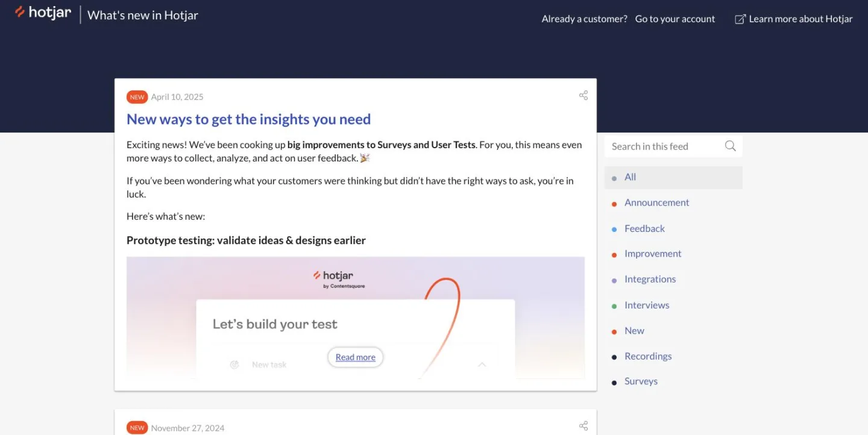Click the NEW badge on April 10 post
This screenshot has width=868, height=435.
(137, 97)
